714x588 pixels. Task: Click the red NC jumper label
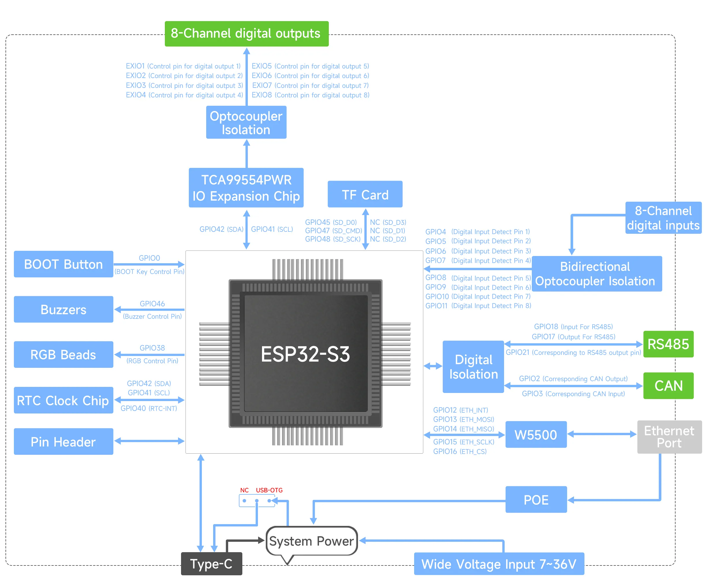[x=244, y=490]
